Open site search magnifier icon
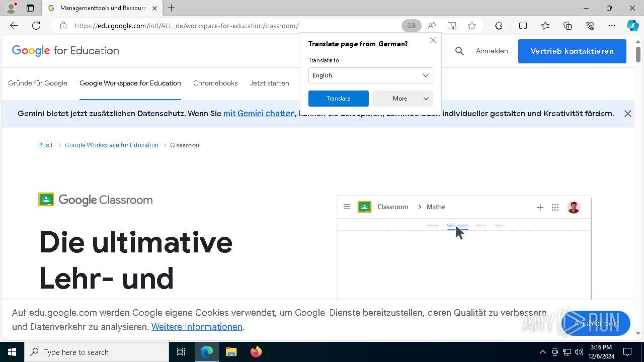This screenshot has width=644, height=362. [x=459, y=51]
